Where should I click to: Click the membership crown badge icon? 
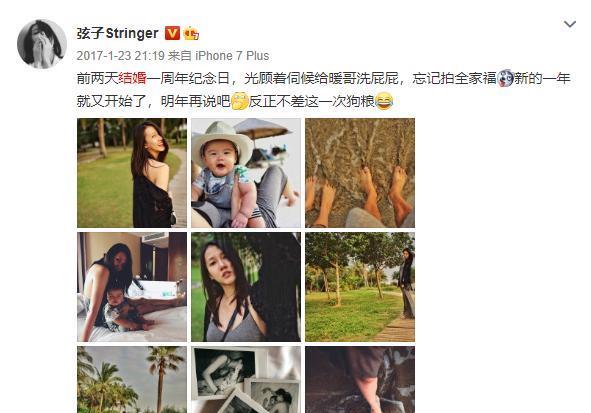(191, 34)
